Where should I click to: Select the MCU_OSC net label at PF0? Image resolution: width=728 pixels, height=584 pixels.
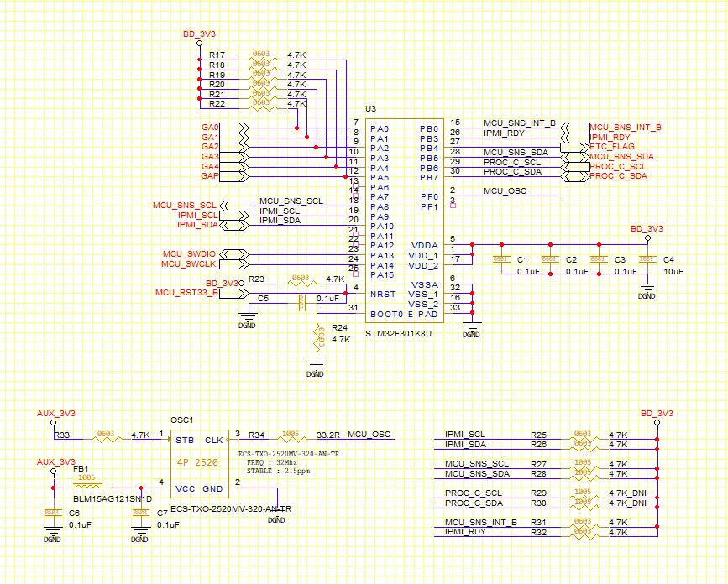point(505,191)
